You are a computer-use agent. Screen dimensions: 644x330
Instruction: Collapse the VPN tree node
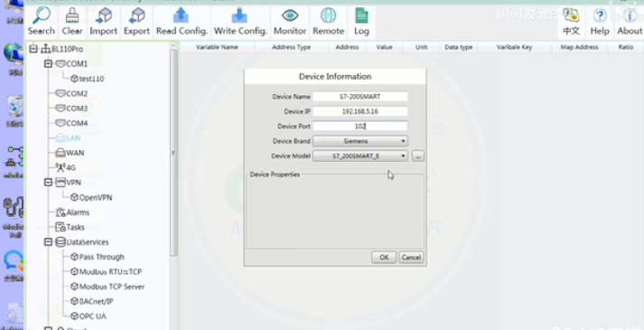[49, 182]
